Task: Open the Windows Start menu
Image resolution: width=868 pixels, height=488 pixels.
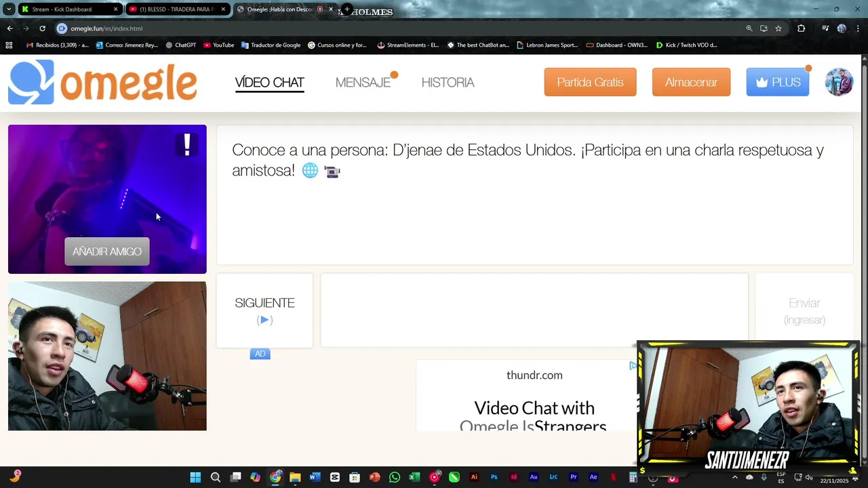Action: pyautogui.click(x=195, y=477)
